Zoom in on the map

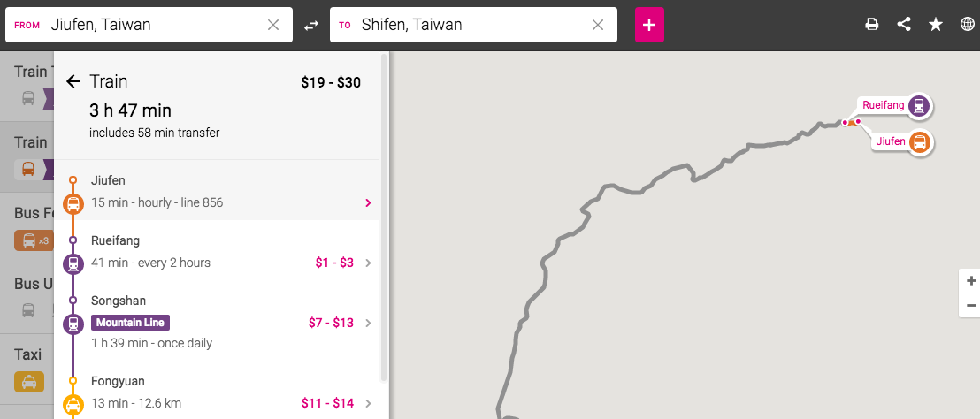pos(971,281)
